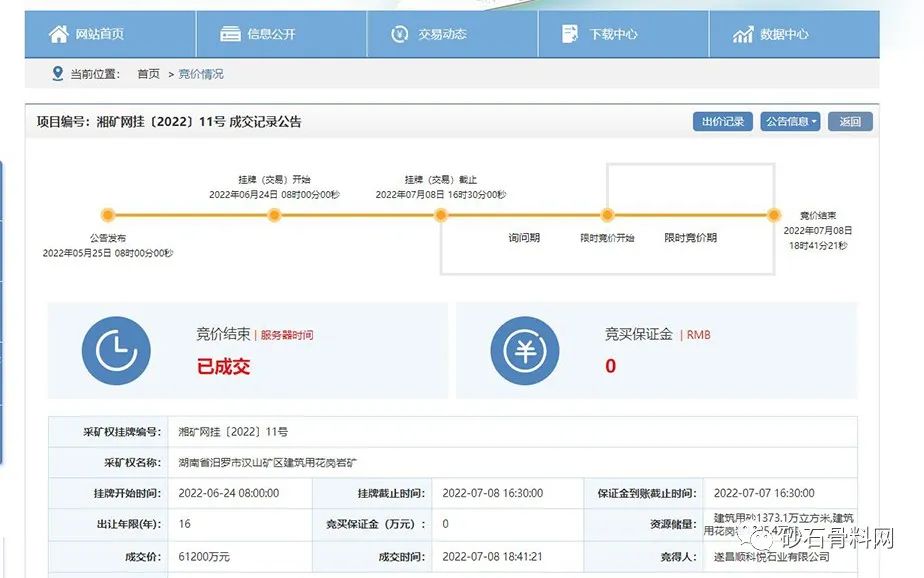The height and width of the screenshot is (578, 924).
Task: Click the location pin icon near 当前位置
Action: click(57, 74)
